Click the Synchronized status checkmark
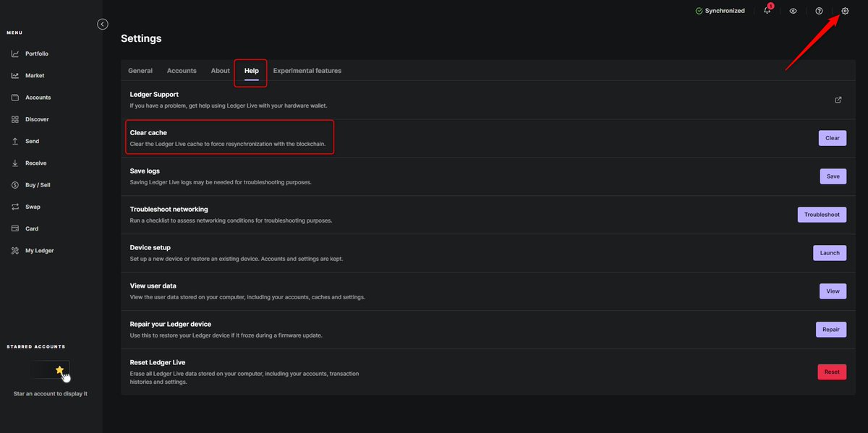This screenshot has width=868, height=433. pyautogui.click(x=699, y=11)
